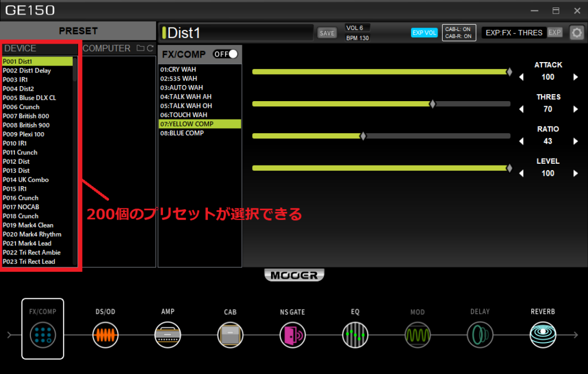The image size is (588, 374).
Task: Select the DS/OD distortion module icon
Action: click(x=106, y=334)
